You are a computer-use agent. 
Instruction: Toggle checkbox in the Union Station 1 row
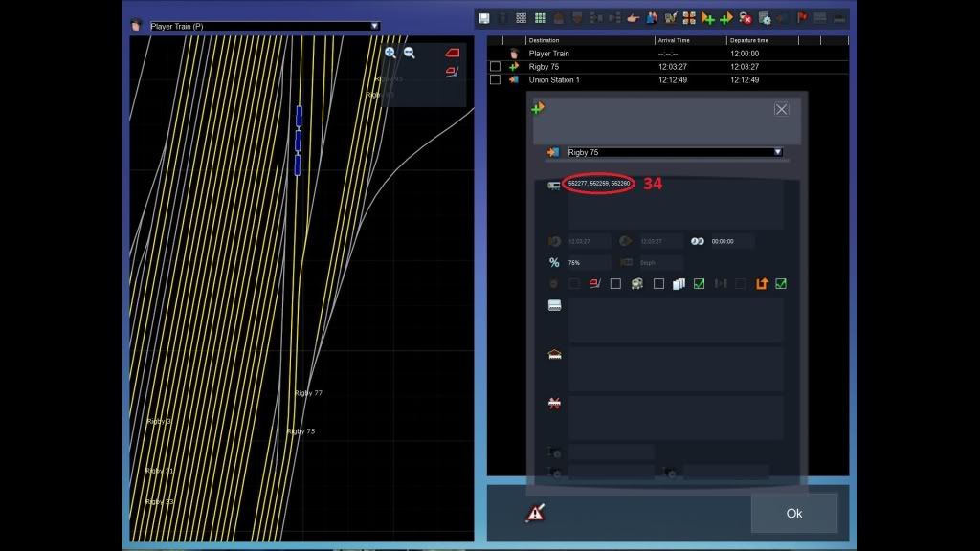[495, 80]
